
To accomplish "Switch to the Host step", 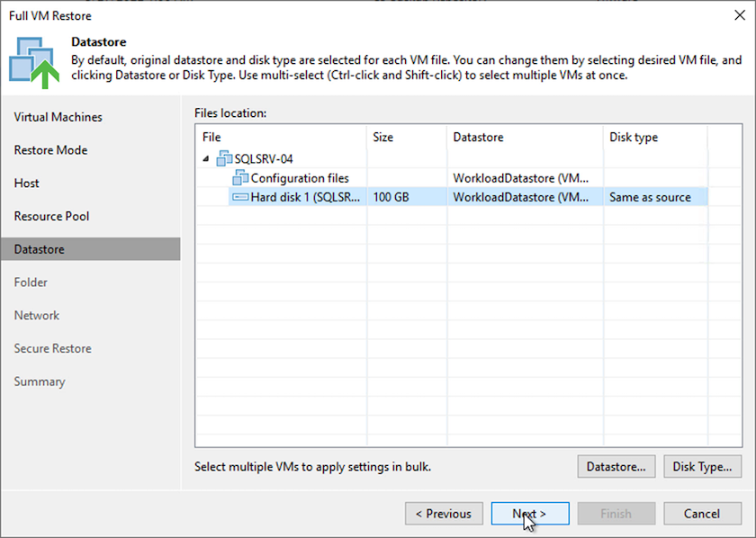I will point(27,183).
